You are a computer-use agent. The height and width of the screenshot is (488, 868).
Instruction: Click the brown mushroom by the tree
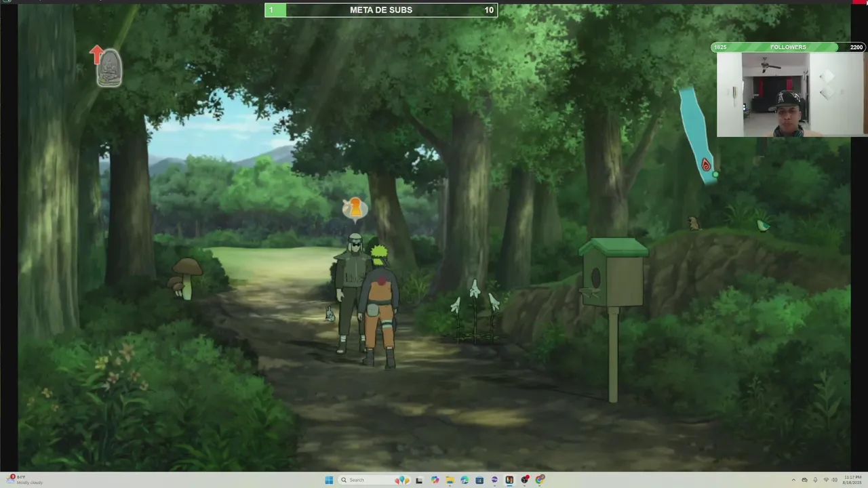pos(185,277)
